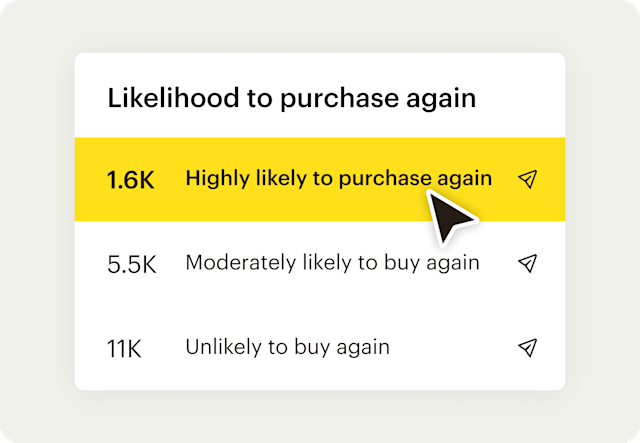This screenshot has width=640, height=443.
Task: Open "Moderately likely to buy again" segment
Action: [x=332, y=263]
